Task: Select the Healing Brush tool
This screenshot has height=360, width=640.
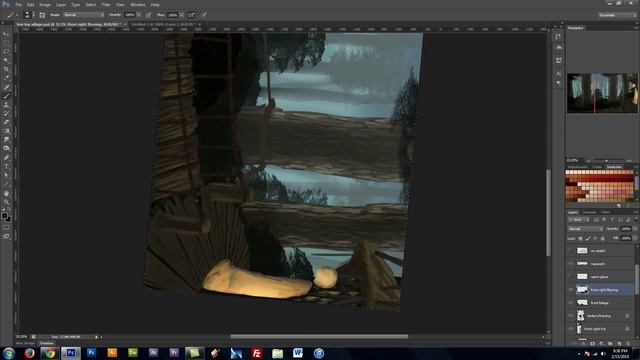Action: pyautogui.click(x=6, y=87)
